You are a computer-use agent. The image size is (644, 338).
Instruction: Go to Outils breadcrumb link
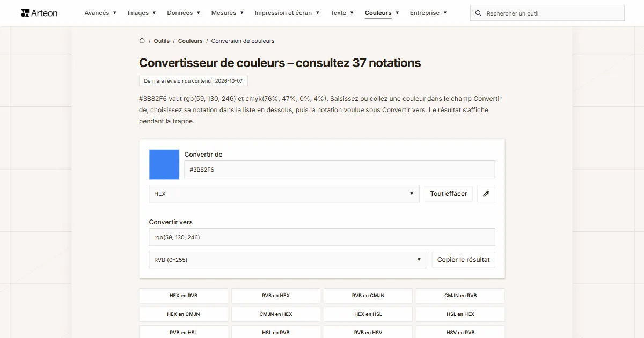click(162, 41)
